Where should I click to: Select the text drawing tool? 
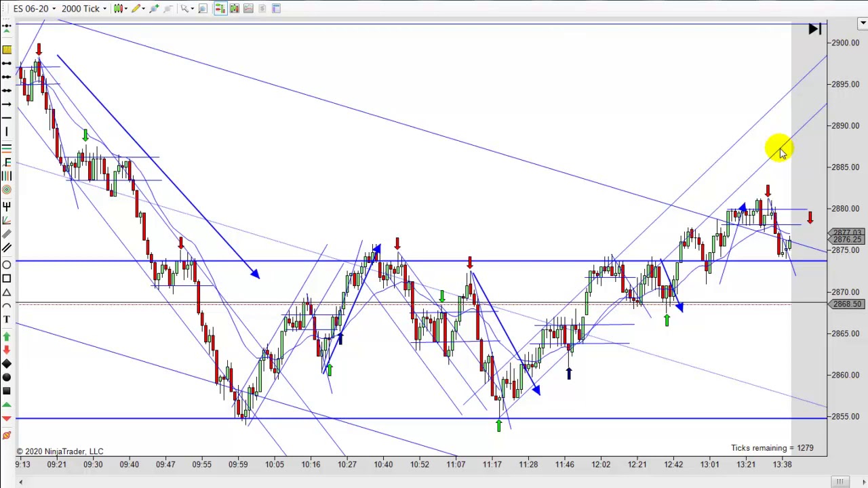(x=7, y=319)
